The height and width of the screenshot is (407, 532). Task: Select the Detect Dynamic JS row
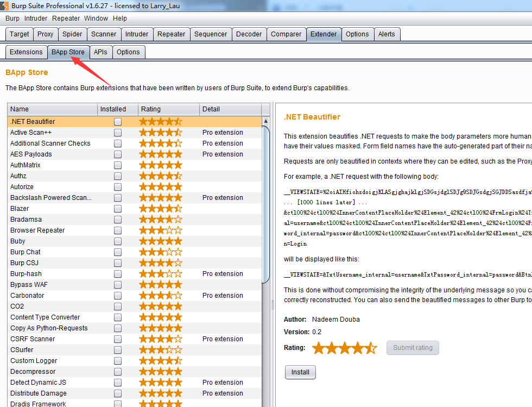(135, 383)
